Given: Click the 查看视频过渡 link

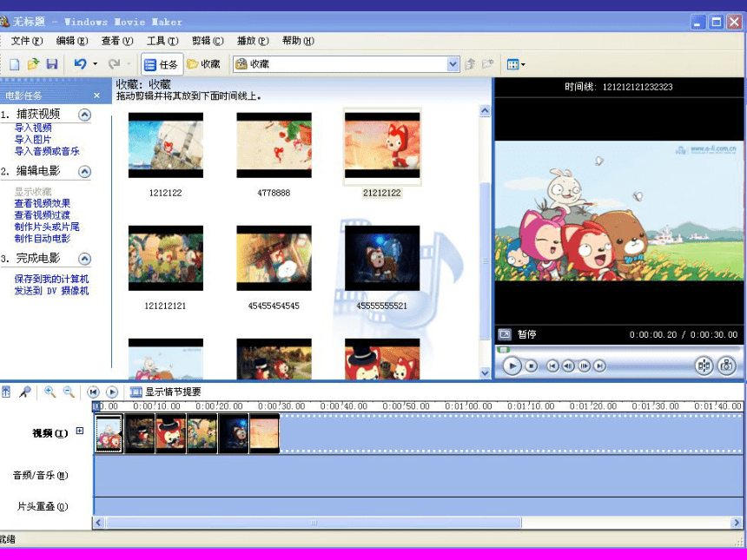Looking at the screenshot, I should (x=43, y=215).
